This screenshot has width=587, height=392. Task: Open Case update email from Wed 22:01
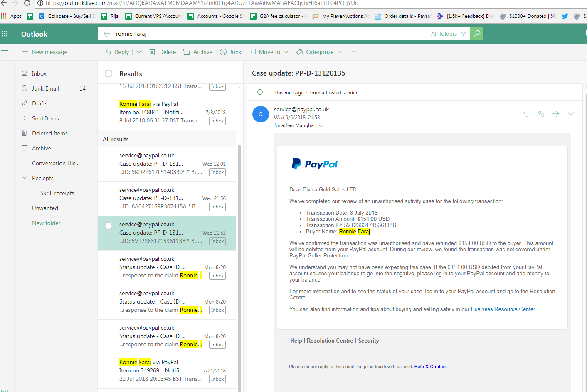[167, 164]
